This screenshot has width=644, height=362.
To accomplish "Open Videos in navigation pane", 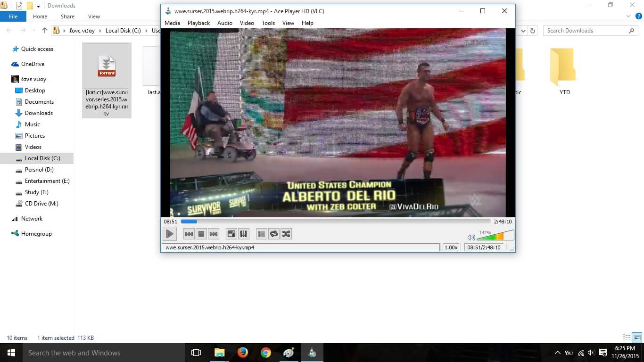I will 33,147.
